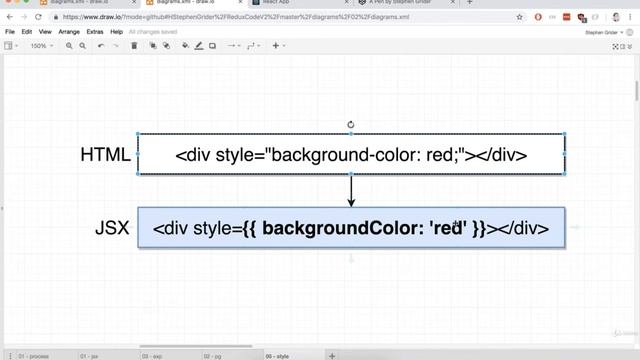The width and height of the screenshot is (640, 360).
Task: Click the HTML text label
Action: (105, 155)
